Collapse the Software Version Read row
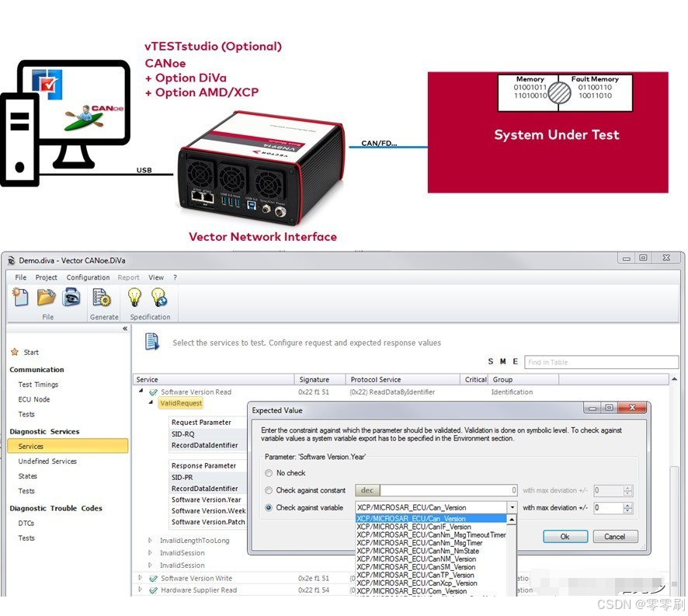Screen dimensions: 688x616 click(x=141, y=390)
